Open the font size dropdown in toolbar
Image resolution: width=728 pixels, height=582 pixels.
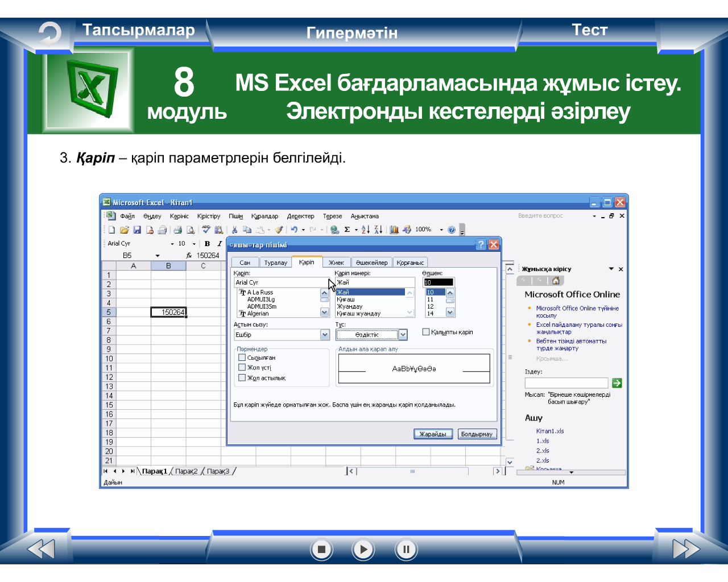[194, 244]
